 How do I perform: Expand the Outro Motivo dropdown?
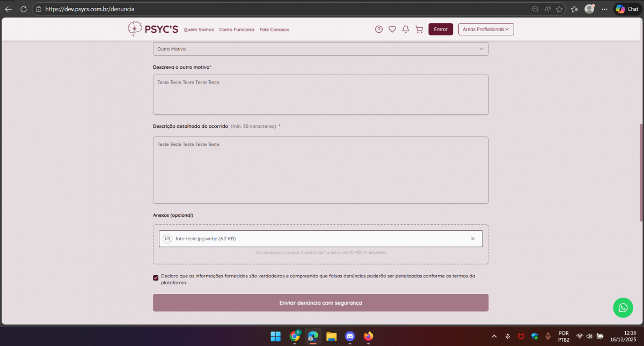[320, 49]
